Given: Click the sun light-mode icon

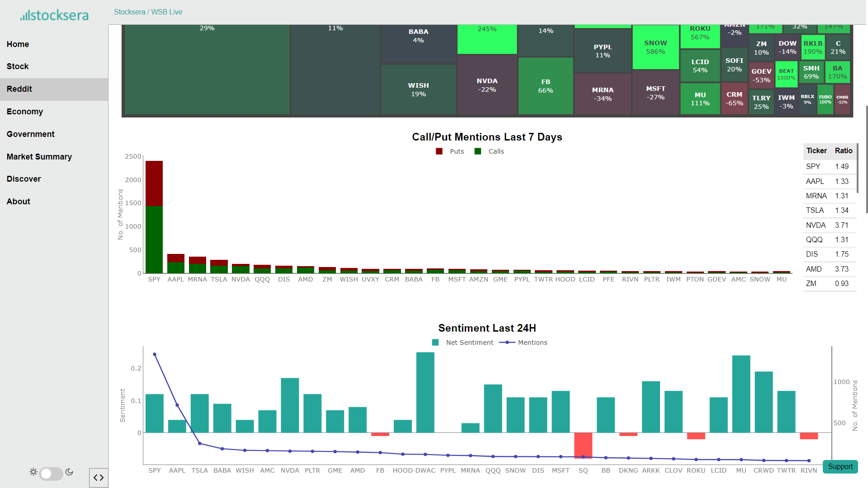Looking at the screenshot, I should coord(33,472).
